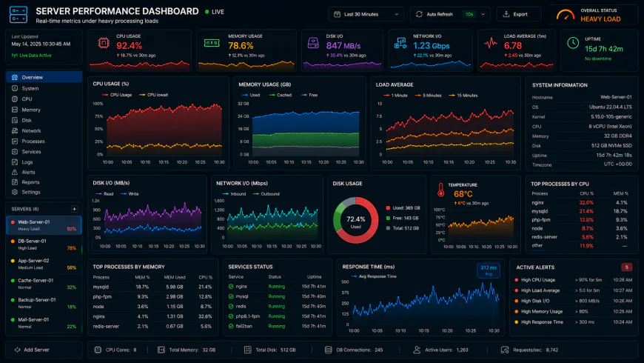Open the High CPU Usage alert

[574, 280]
